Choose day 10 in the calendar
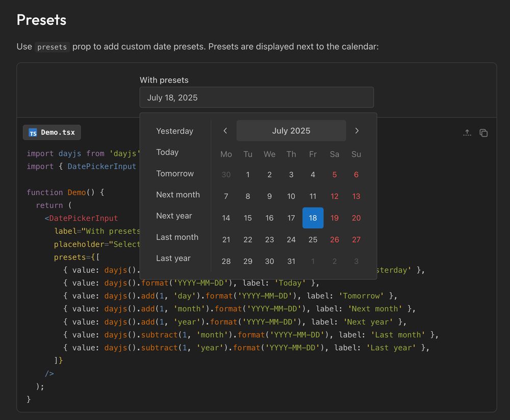Image resolution: width=510 pixels, height=420 pixels. point(291,196)
